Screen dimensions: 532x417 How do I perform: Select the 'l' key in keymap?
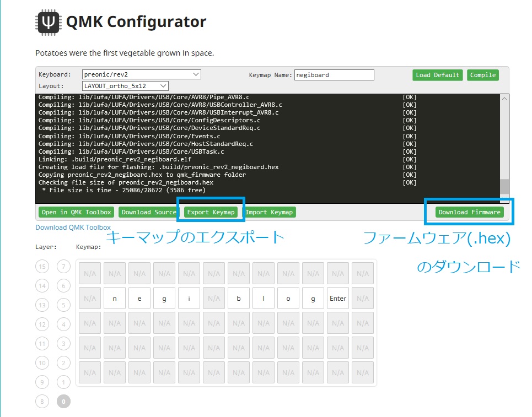pyautogui.click(x=264, y=299)
